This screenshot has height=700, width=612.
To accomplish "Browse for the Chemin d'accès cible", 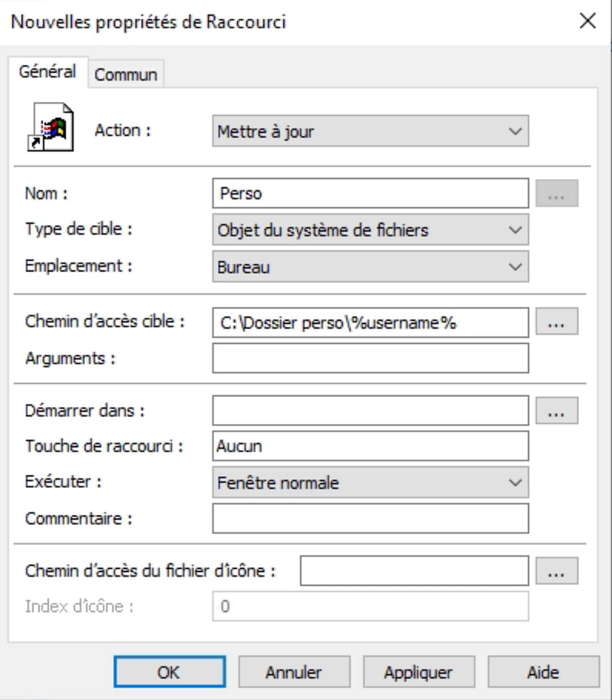I will [556, 323].
